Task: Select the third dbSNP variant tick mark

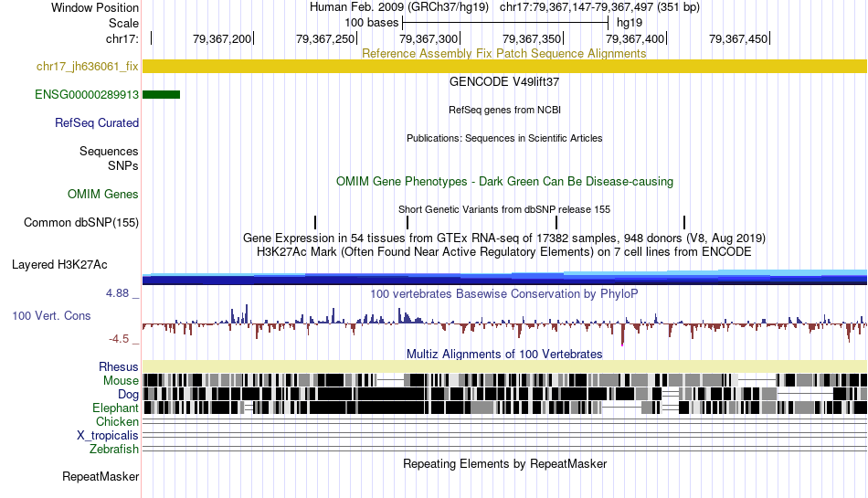Action: coord(556,222)
